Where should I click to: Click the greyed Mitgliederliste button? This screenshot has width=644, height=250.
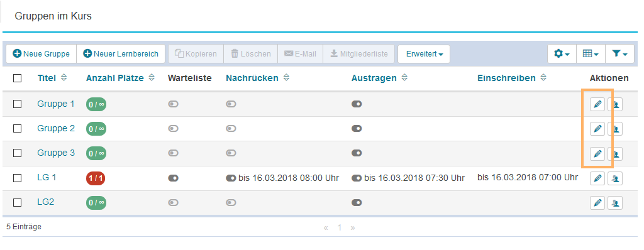[x=359, y=54]
